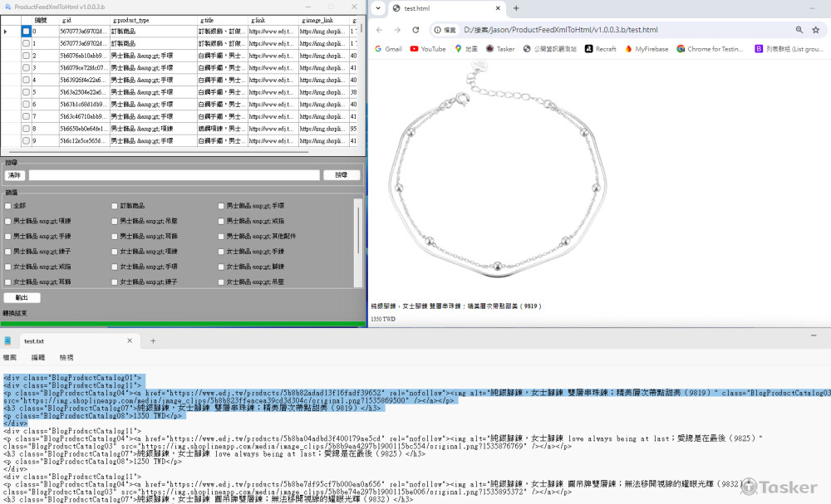Open the 檔案 menu in Notepad

[10, 357]
